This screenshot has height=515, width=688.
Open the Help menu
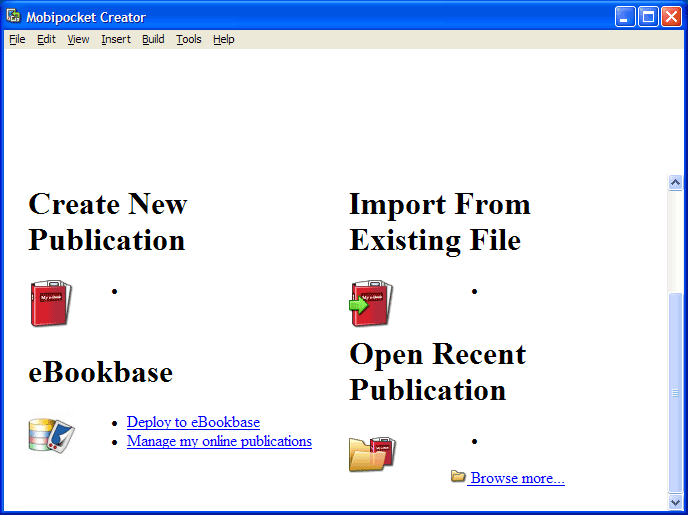click(x=224, y=39)
